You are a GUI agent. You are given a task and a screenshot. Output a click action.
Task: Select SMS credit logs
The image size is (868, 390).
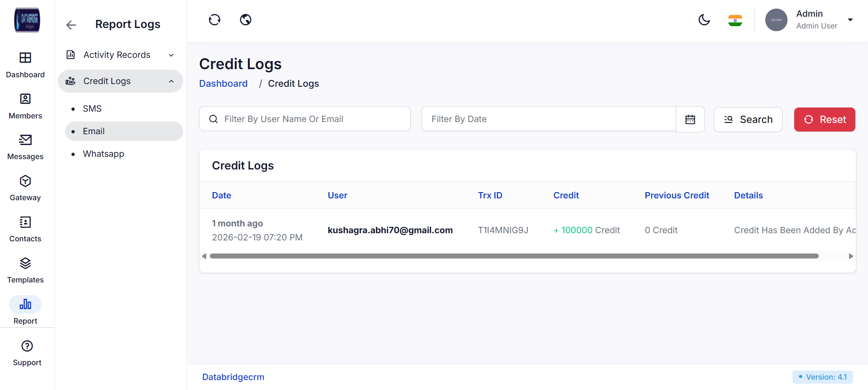tap(92, 108)
